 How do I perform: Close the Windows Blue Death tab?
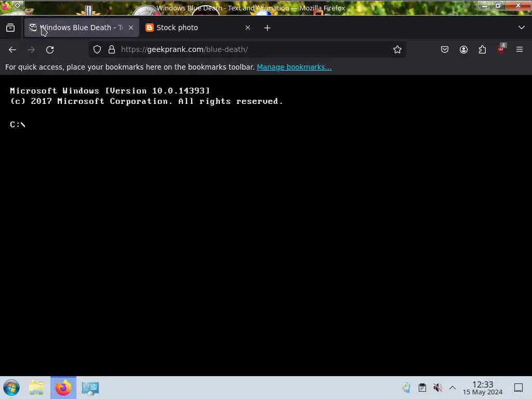click(131, 28)
